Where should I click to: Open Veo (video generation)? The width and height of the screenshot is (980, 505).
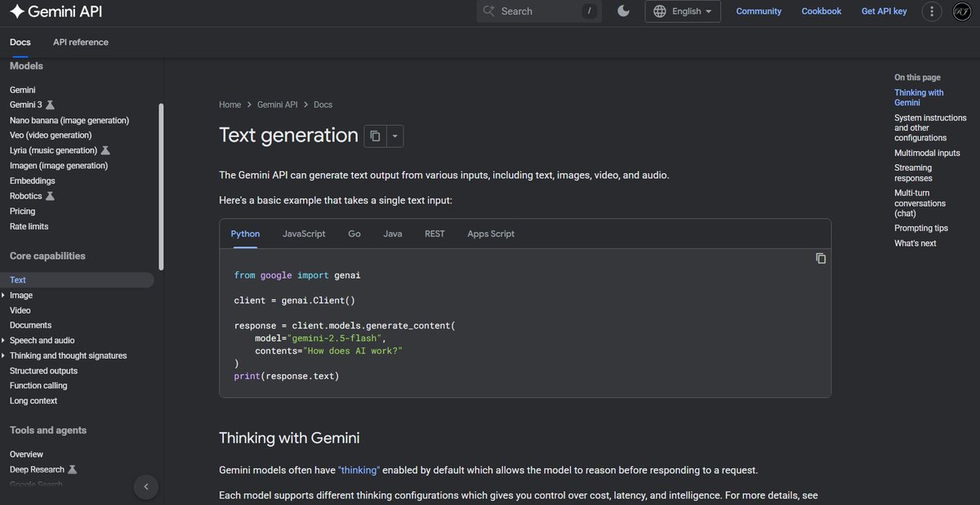click(51, 135)
